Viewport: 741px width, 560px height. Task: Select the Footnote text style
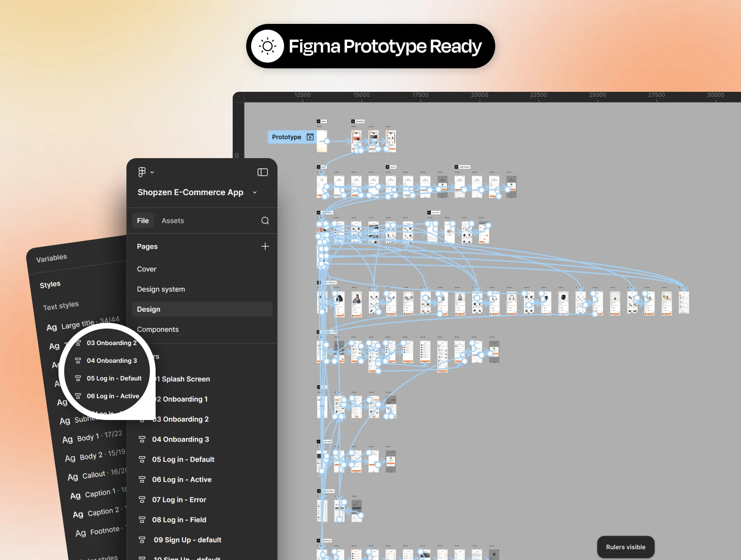pos(101,531)
